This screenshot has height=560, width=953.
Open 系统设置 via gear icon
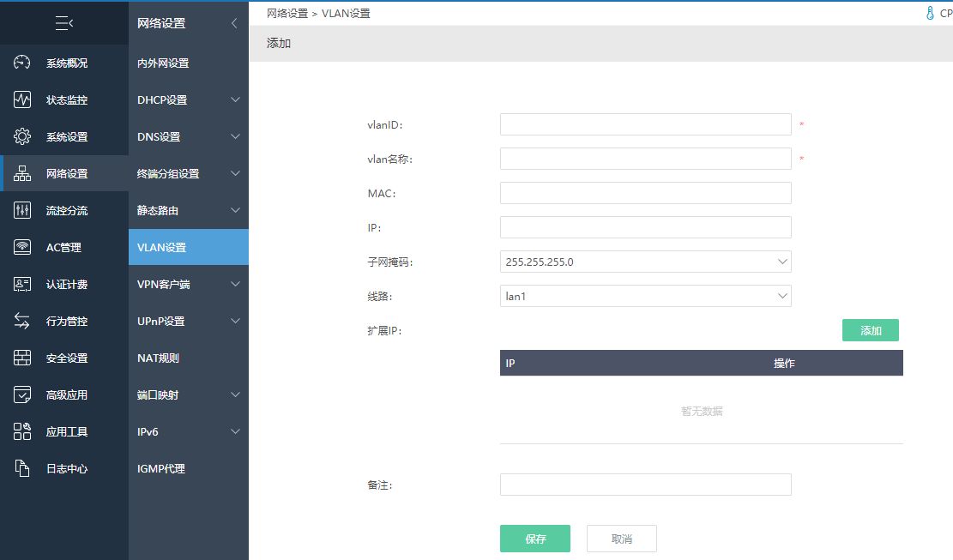22,136
